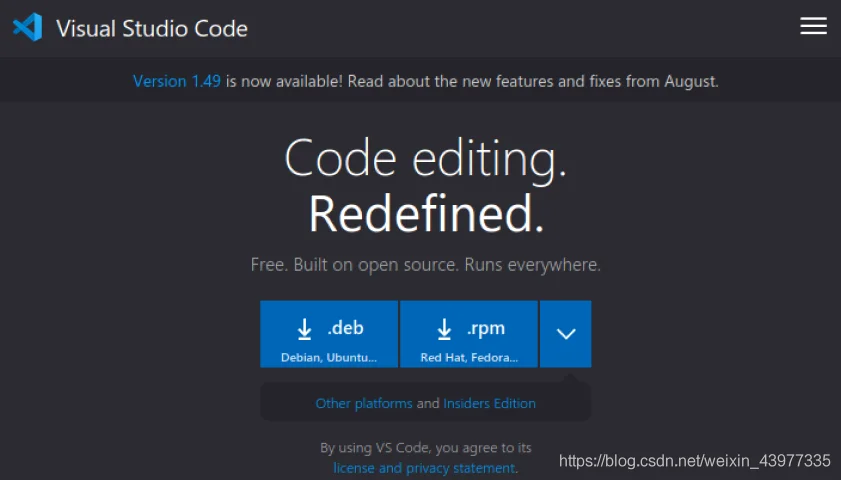The width and height of the screenshot is (841, 480).
Task: Open the hamburger navigation menu
Action: click(813, 26)
